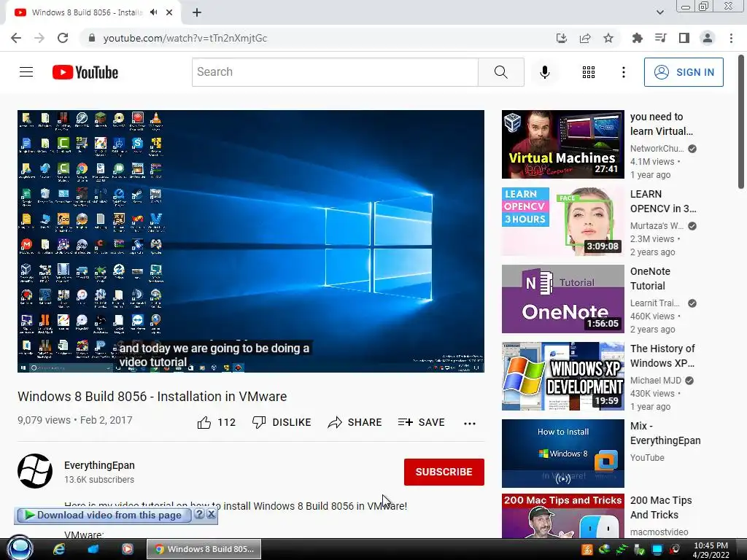
Task: Open YouTube settings three-dot menu
Action: [x=623, y=72]
